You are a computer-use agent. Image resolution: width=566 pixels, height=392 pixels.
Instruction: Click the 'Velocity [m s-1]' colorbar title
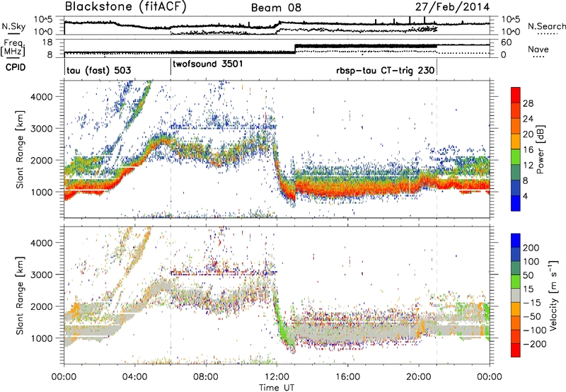click(553, 294)
